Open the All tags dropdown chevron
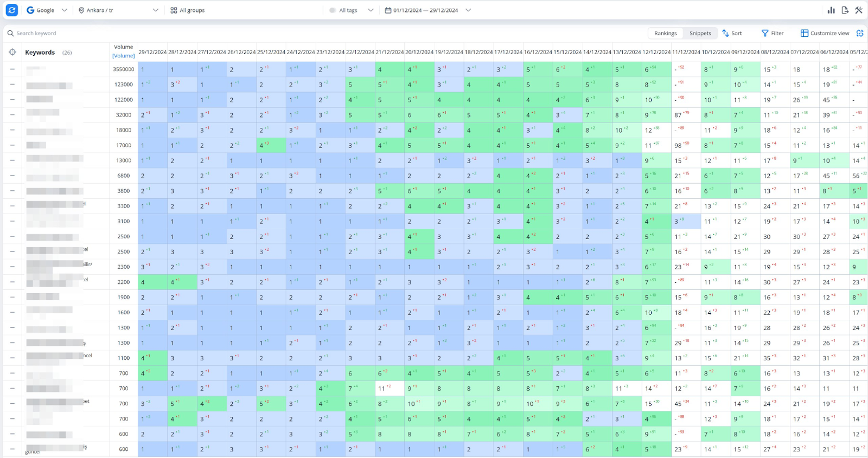 [x=371, y=10]
